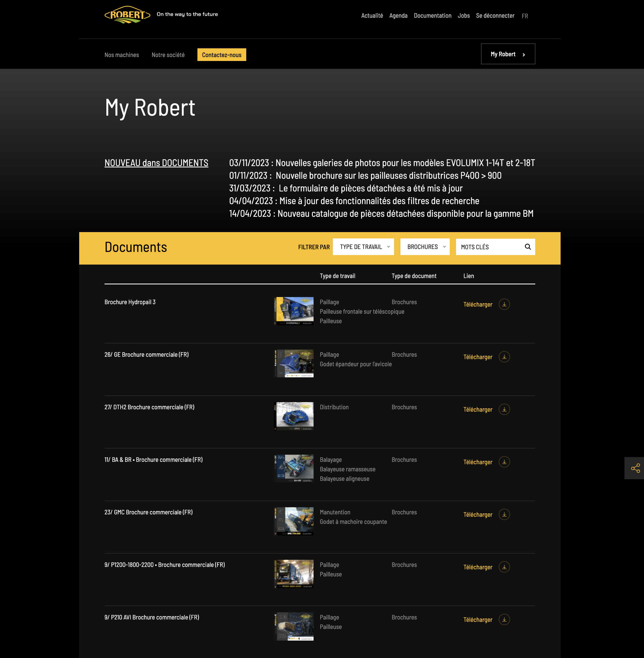Image resolution: width=644 pixels, height=658 pixels.
Task: Click the Hydropail 3 brochure thumbnail
Action: click(293, 311)
